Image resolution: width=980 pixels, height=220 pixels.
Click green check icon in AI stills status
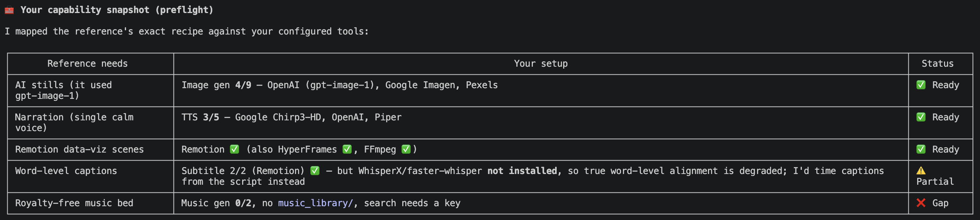click(921, 85)
